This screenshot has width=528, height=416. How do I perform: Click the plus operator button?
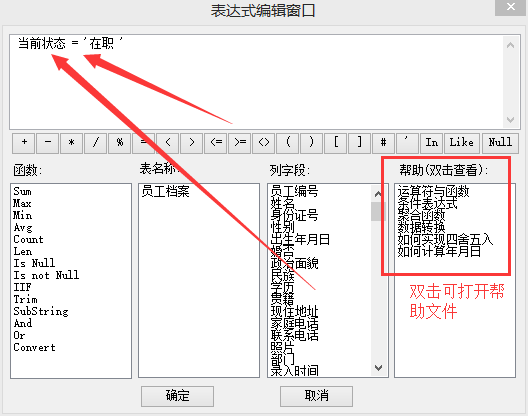click(x=24, y=143)
